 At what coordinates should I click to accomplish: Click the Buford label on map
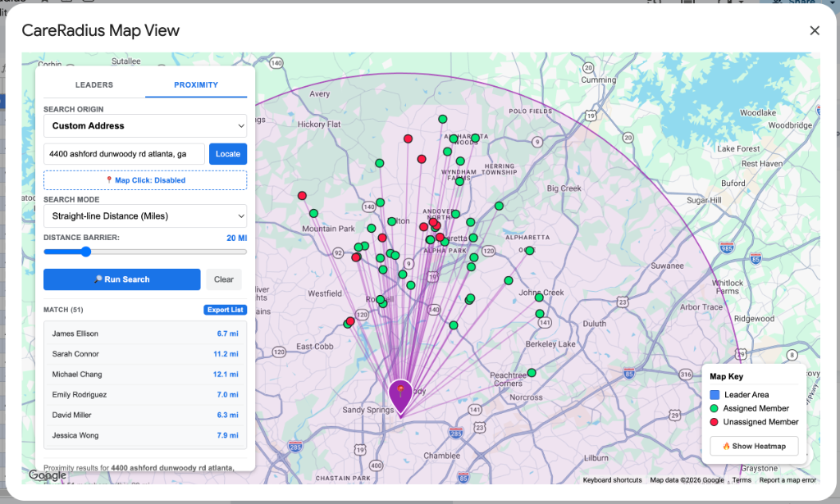(733, 183)
